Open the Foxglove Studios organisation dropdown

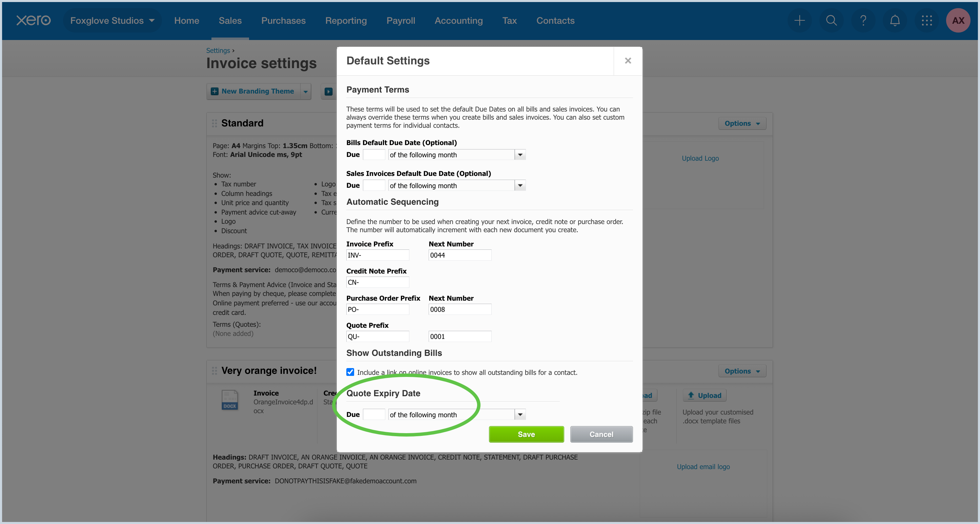click(112, 21)
